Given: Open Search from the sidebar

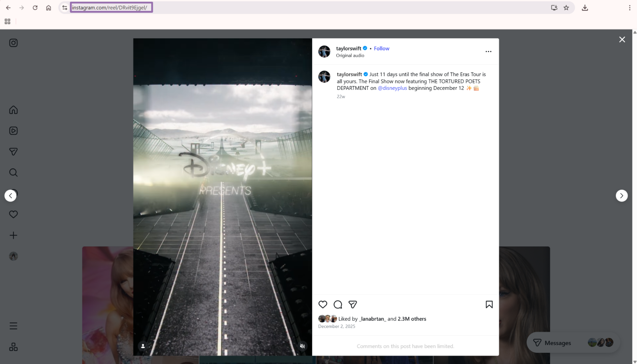Looking at the screenshot, I should point(13,173).
